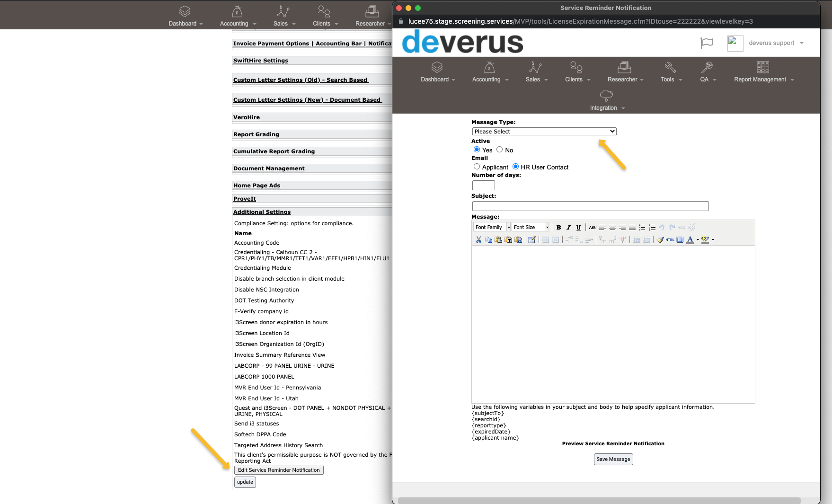Open Researcher menu in background window

pyautogui.click(x=373, y=24)
